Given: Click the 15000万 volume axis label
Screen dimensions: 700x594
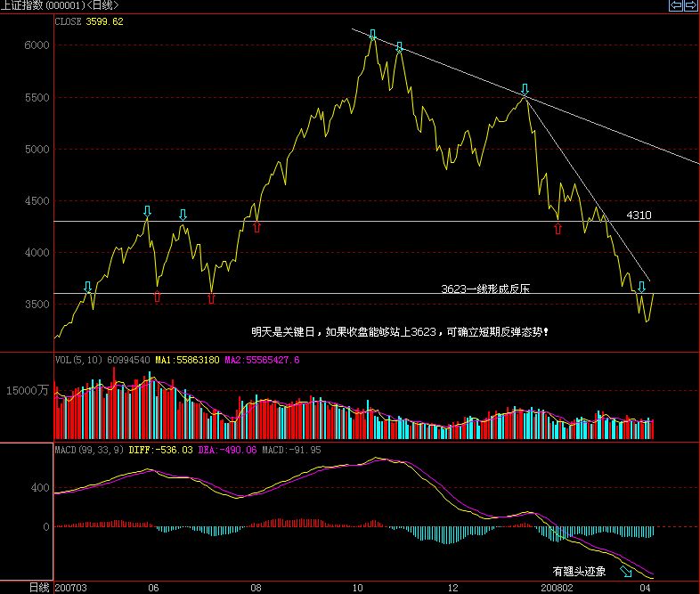Looking at the screenshot, I should coord(27,390).
